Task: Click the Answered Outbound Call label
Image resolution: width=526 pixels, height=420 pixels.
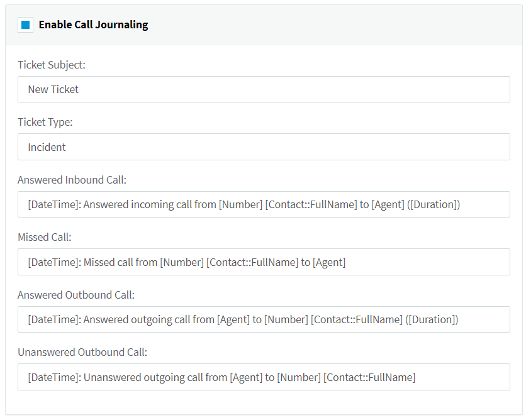Action: (x=76, y=295)
